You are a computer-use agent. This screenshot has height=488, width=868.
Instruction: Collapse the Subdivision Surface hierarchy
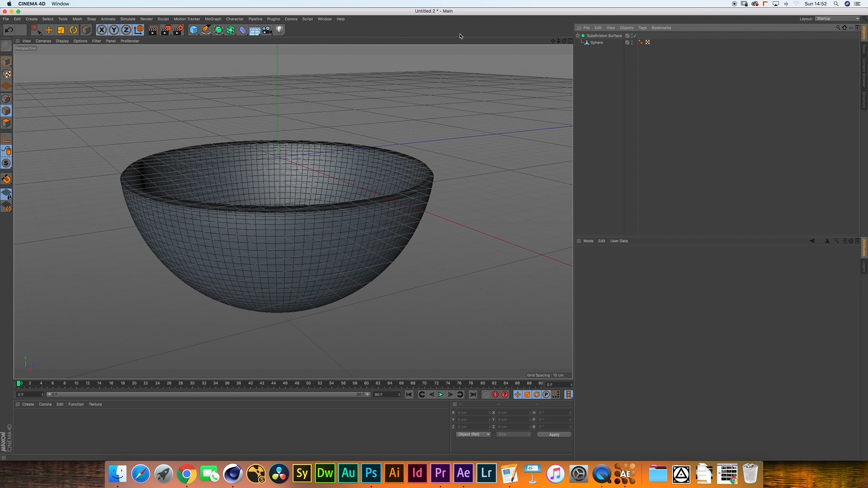(577, 35)
